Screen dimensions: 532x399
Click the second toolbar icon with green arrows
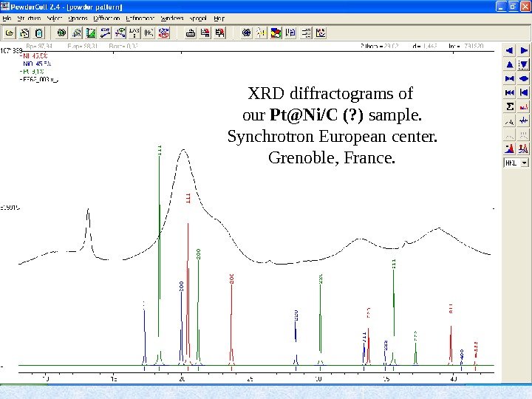pos(24,33)
